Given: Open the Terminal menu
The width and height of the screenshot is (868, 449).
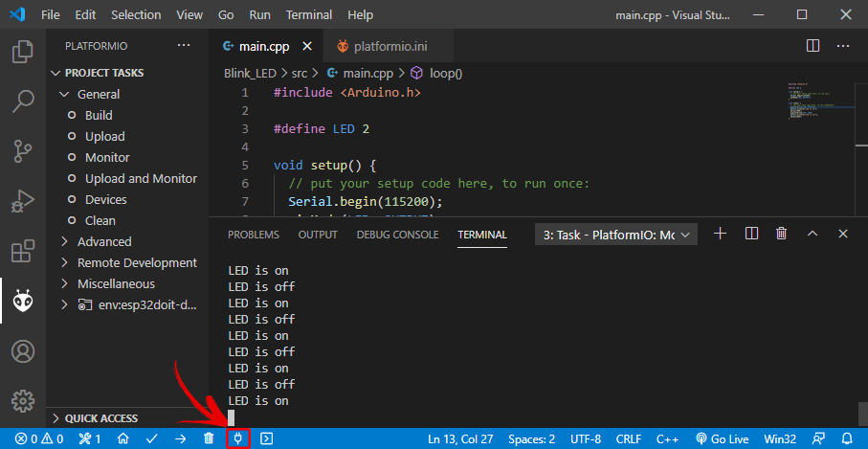Looking at the screenshot, I should 309,15.
